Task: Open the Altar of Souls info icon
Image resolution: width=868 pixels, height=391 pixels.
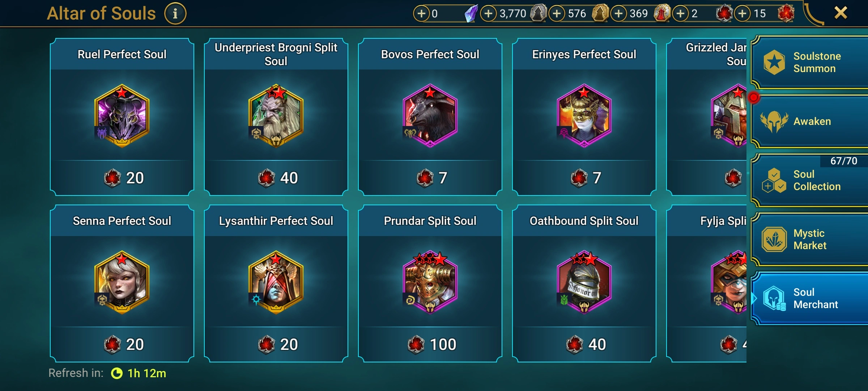Action: (175, 14)
